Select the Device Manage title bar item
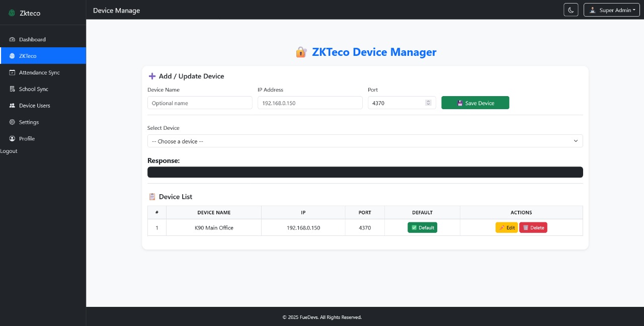644x326 pixels. coord(116,10)
